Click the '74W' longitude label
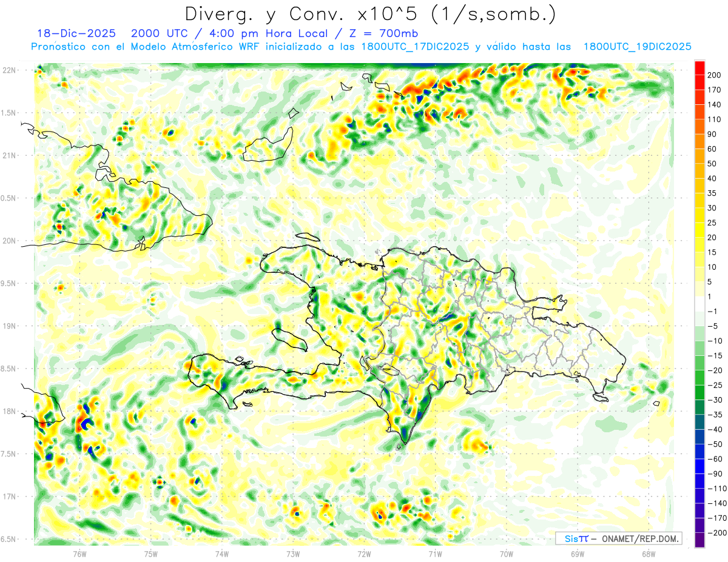The image size is (728, 562). (x=222, y=554)
